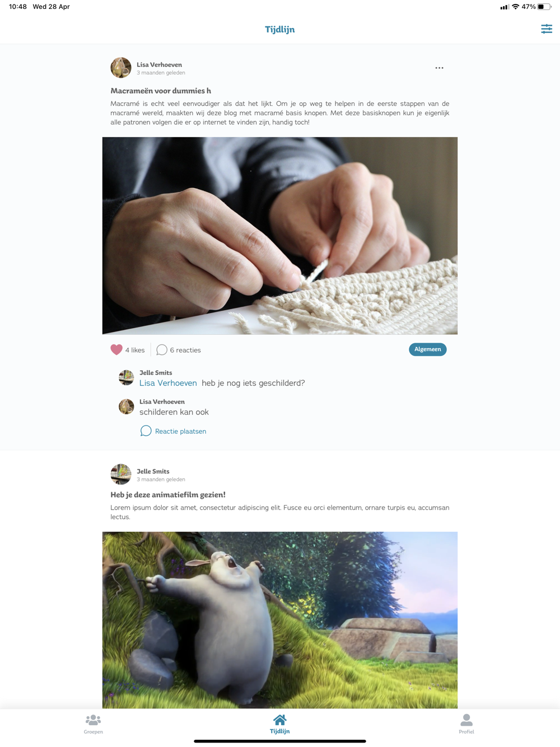Open Lisa Verhoeven's post avatar
The width and height of the screenshot is (560, 747).
[x=121, y=68]
